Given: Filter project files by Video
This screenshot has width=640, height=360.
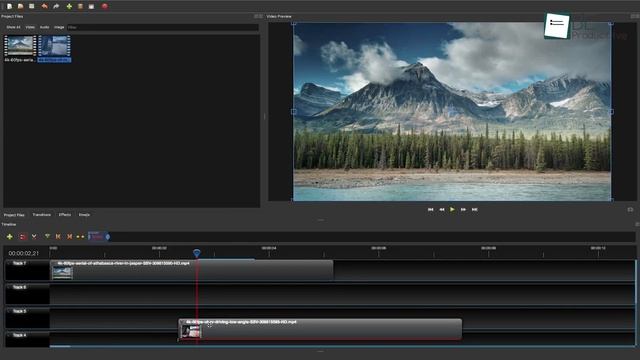Looking at the screenshot, I should [30, 27].
